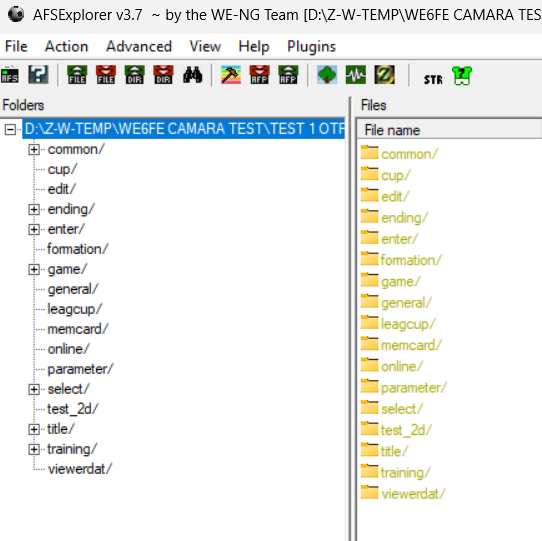Click the red AFP toolbar icon

click(x=259, y=75)
